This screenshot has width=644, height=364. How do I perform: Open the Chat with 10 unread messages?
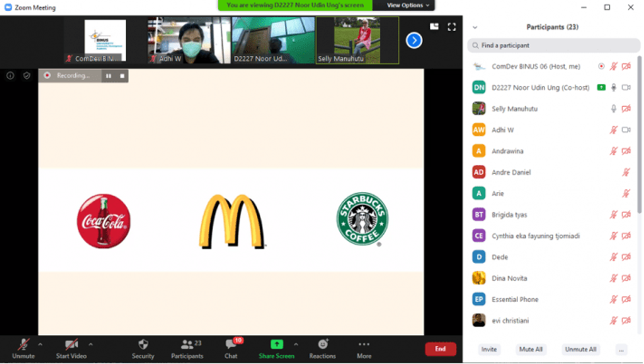tap(231, 349)
